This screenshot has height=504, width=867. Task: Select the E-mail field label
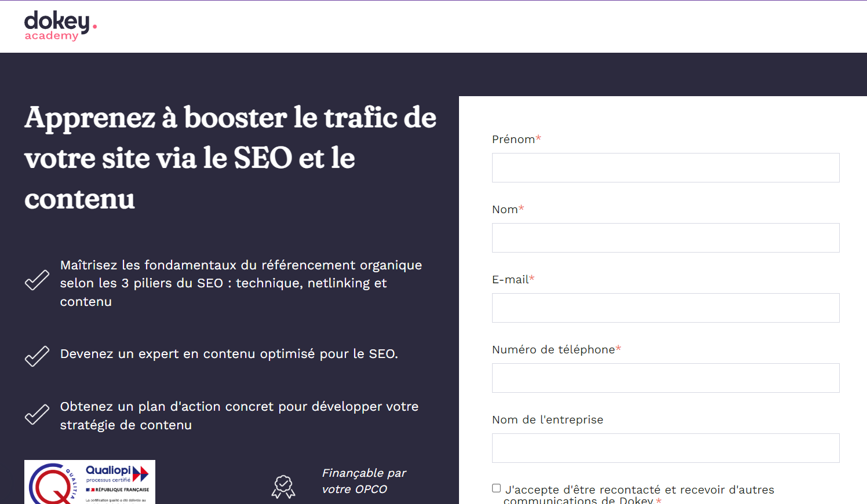tap(513, 279)
